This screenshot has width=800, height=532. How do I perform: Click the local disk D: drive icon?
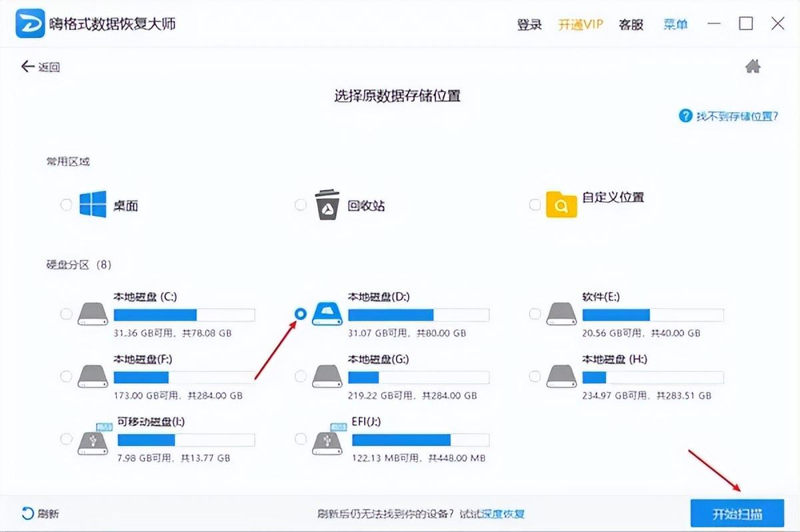[x=327, y=313]
